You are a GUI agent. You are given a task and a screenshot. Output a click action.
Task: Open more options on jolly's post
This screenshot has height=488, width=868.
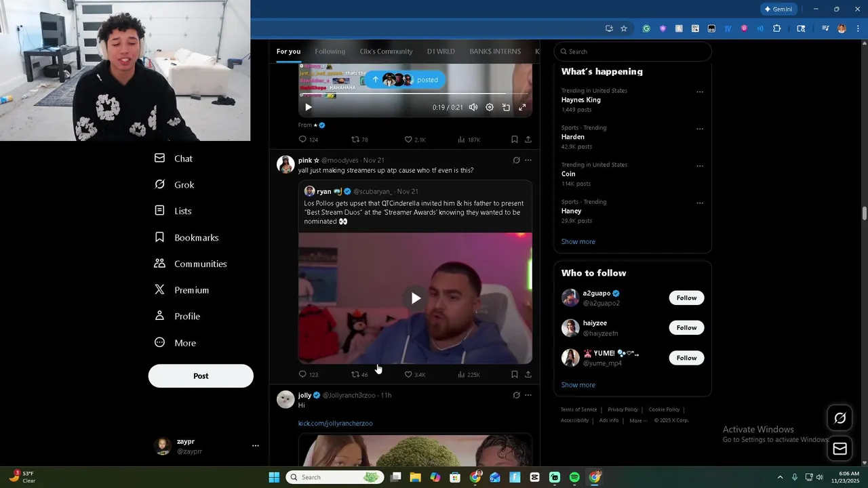click(528, 395)
